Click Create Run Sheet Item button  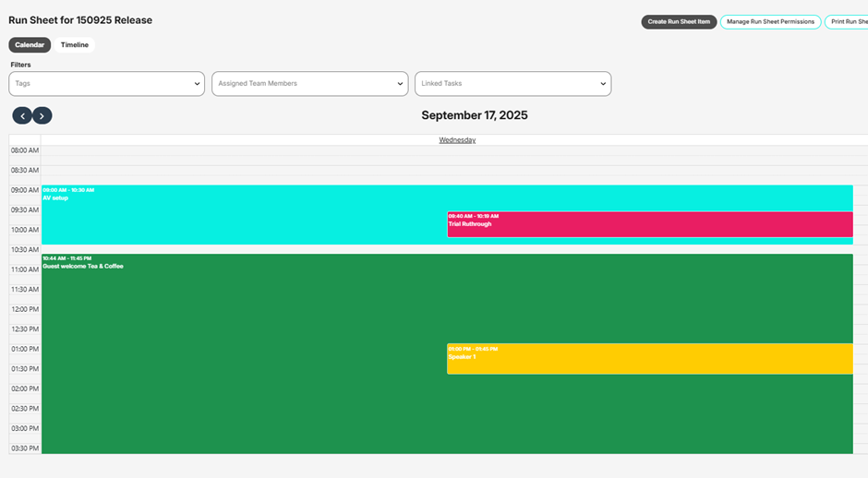click(x=679, y=21)
